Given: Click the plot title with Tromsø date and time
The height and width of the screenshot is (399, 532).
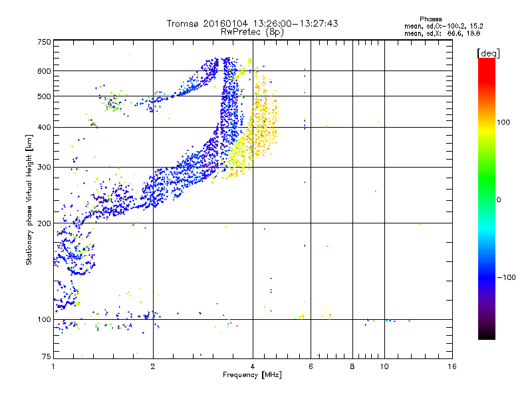Looking at the screenshot, I should pyautogui.click(x=252, y=23).
